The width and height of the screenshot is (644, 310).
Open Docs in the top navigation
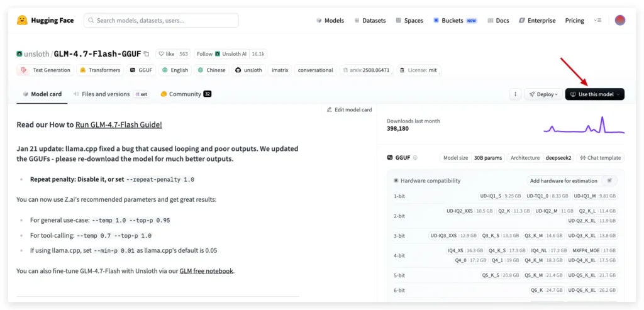(x=498, y=20)
